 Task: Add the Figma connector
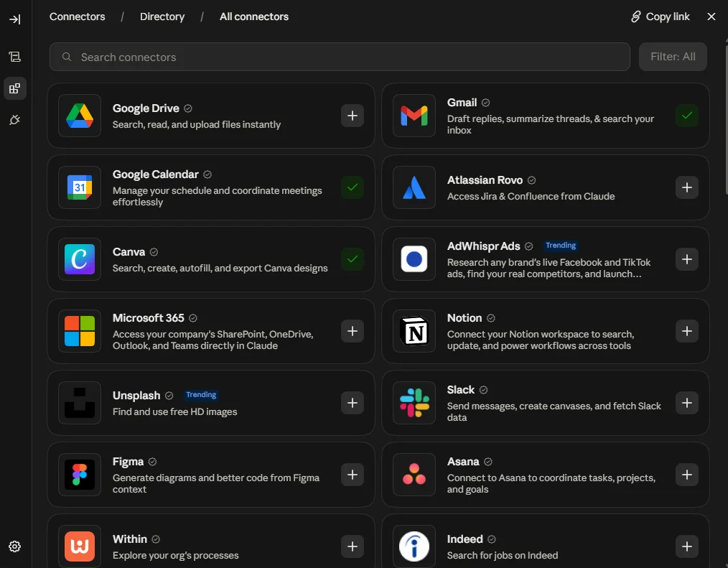pos(353,475)
